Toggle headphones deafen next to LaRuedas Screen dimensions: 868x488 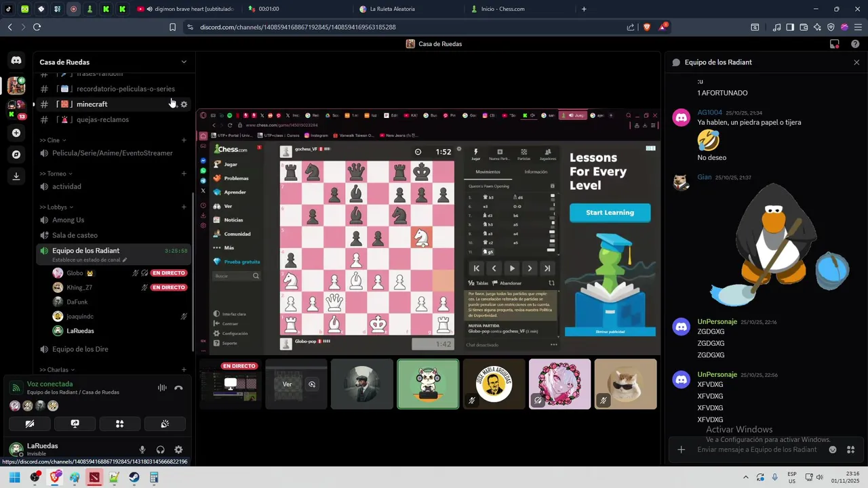click(161, 449)
